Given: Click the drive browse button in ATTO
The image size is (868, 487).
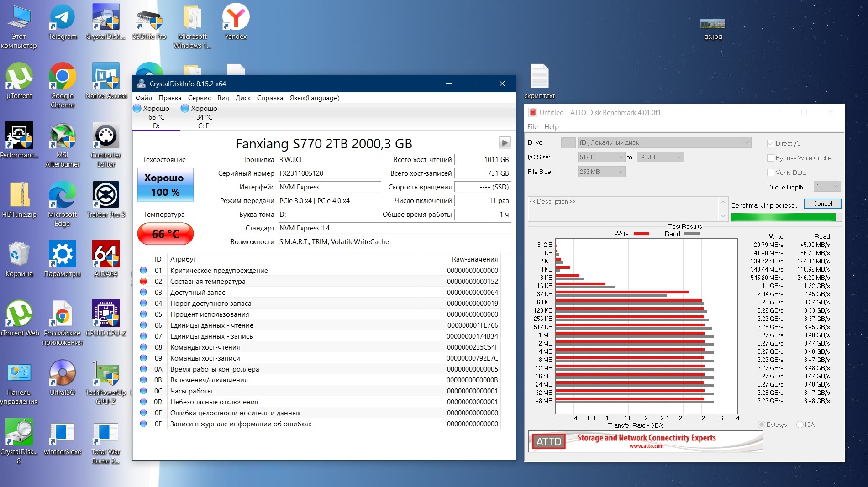Looking at the screenshot, I should pyautogui.click(x=568, y=143).
